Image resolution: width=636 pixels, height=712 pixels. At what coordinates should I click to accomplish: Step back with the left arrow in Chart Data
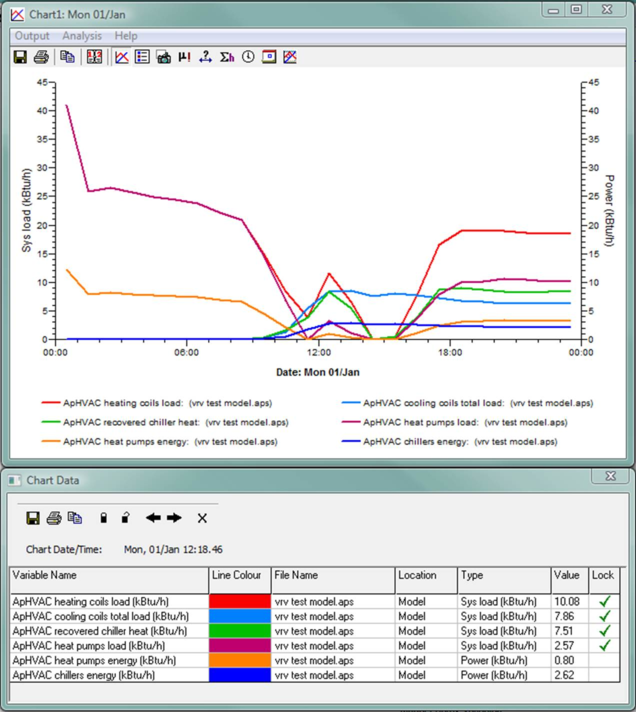point(153,518)
